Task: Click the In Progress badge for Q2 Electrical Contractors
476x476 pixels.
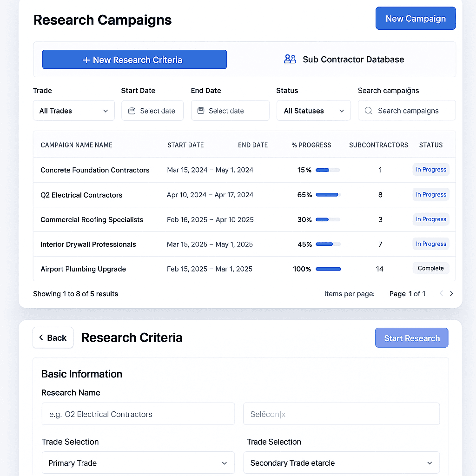Action: [431, 194]
